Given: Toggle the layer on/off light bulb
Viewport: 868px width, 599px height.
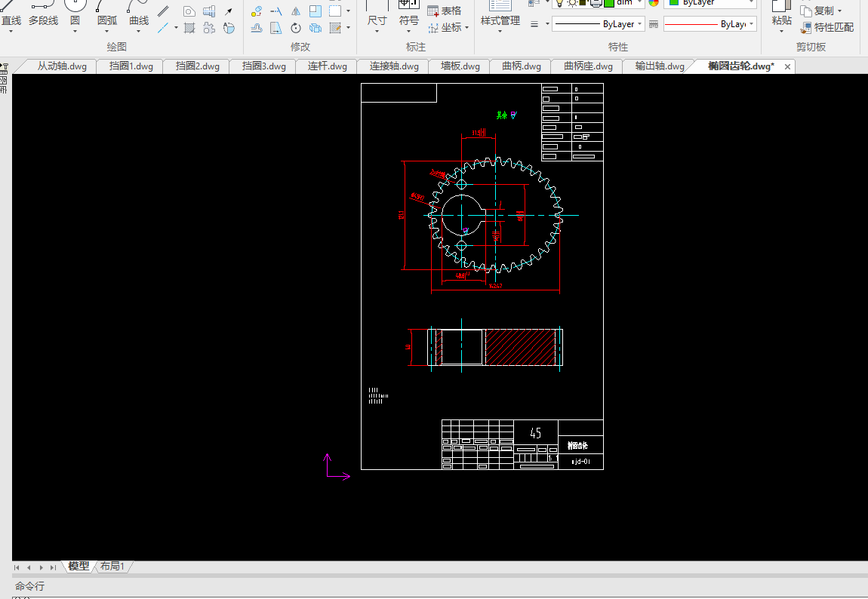Looking at the screenshot, I should 559,3.
